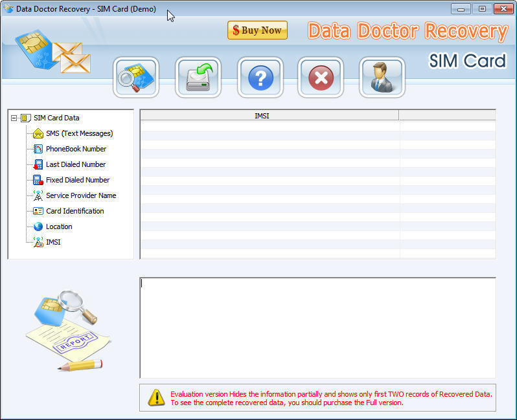This screenshot has height=420, width=517.
Task: Close the Data Doctor Recovery window
Action: (503, 9)
